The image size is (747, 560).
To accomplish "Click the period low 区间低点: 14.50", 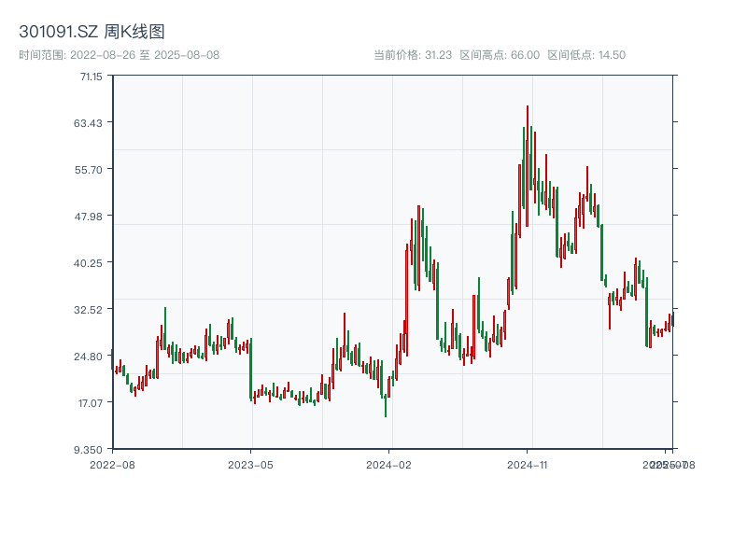I will (x=586, y=55).
